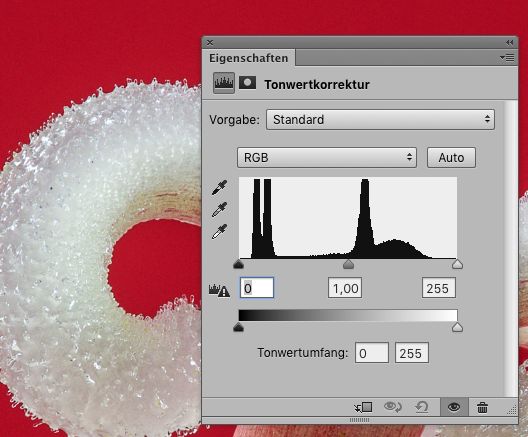The image size is (528, 437).
Task: Select the white point eyedropper
Action: pos(220,232)
